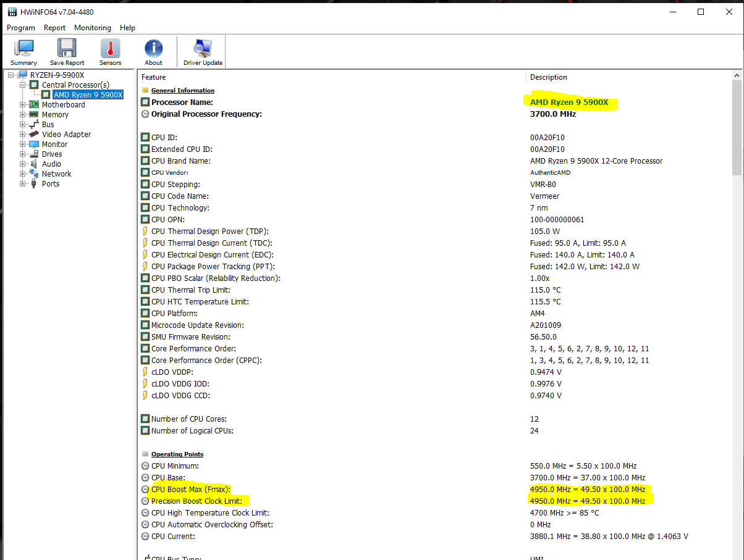Select the CPU Current row
Viewport: 744px width, 560px height.
(435, 536)
